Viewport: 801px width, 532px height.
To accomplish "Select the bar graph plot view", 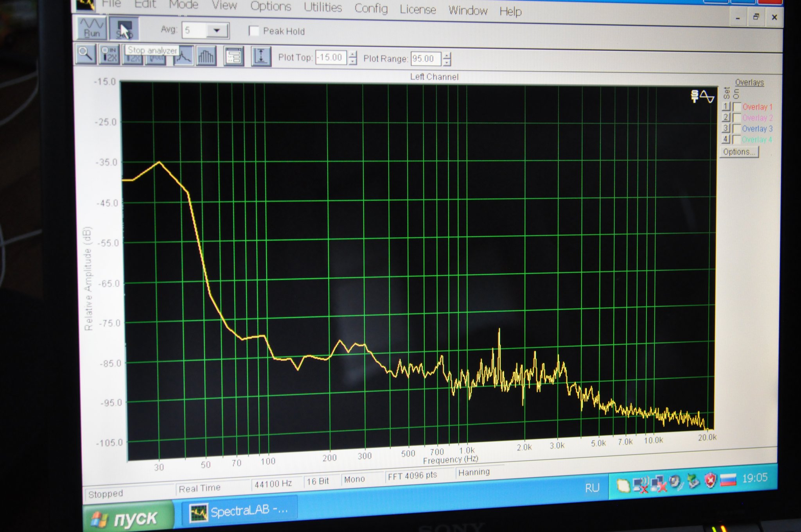I will (x=206, y=56).
